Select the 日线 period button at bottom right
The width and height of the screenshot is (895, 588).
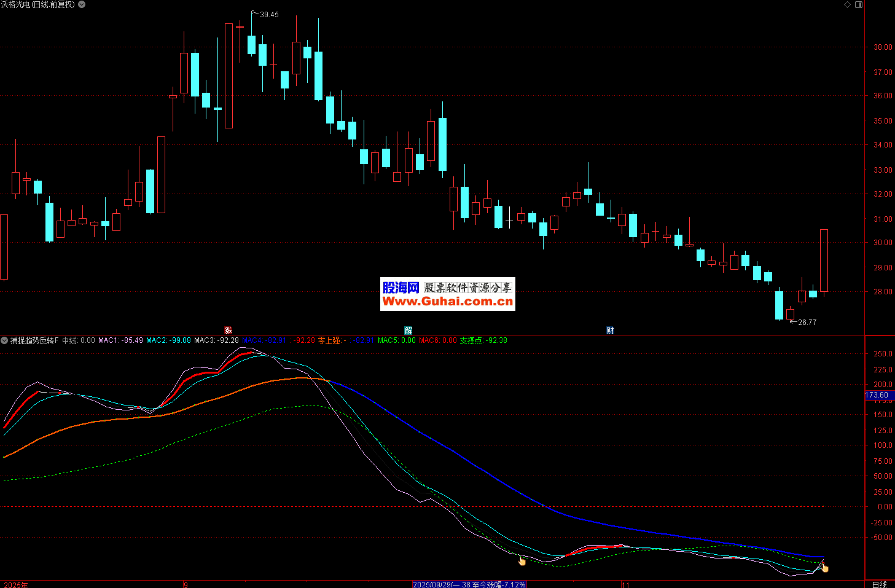pyautogui.click(x=879, y=584)
